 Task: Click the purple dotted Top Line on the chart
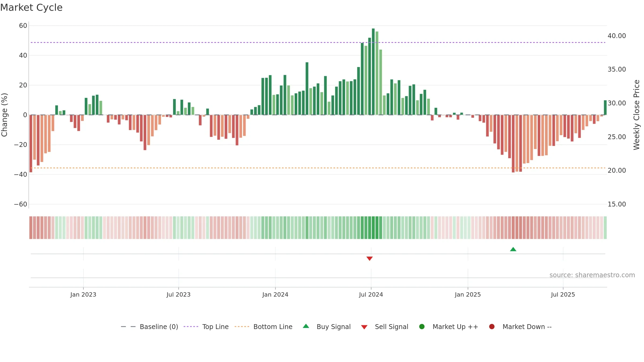[x=318, y=42]
